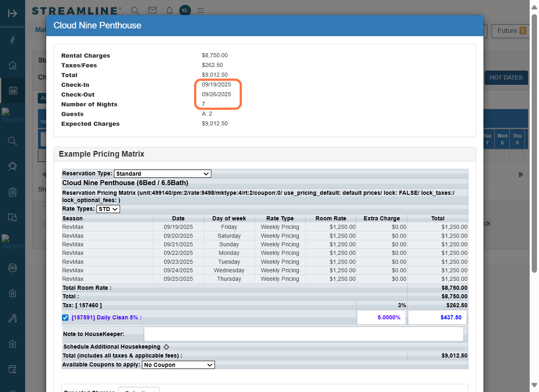Screen dimensions: 539x392
Task: Click the Wednesday cell in the pricing matrix
Action: tap(229, 270)
